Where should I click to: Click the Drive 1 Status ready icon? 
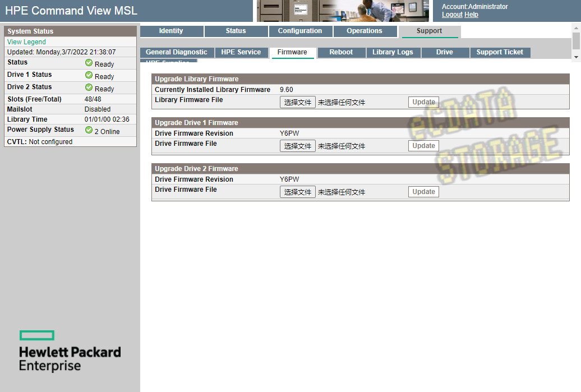(x=89, y=75)
